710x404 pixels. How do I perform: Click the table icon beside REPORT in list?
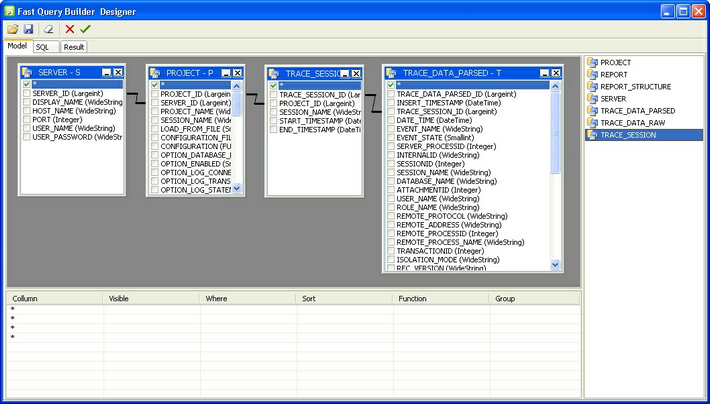[x=592, y=75]
